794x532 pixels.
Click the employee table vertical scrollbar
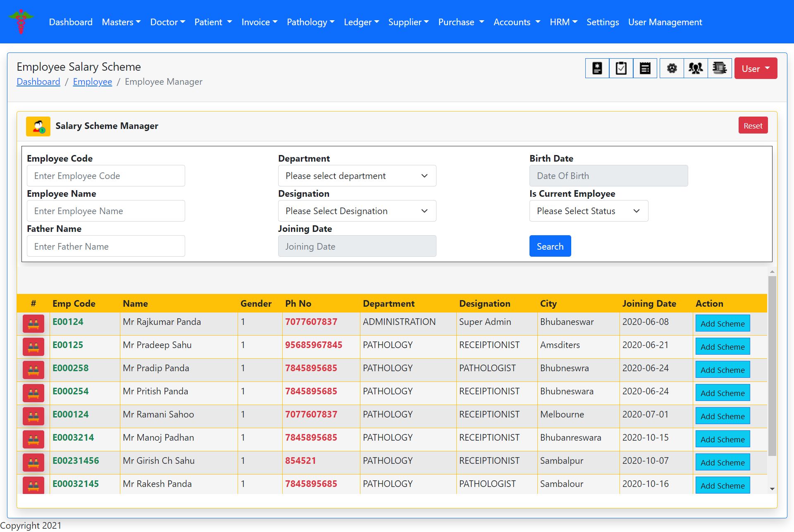pos(772,366)
